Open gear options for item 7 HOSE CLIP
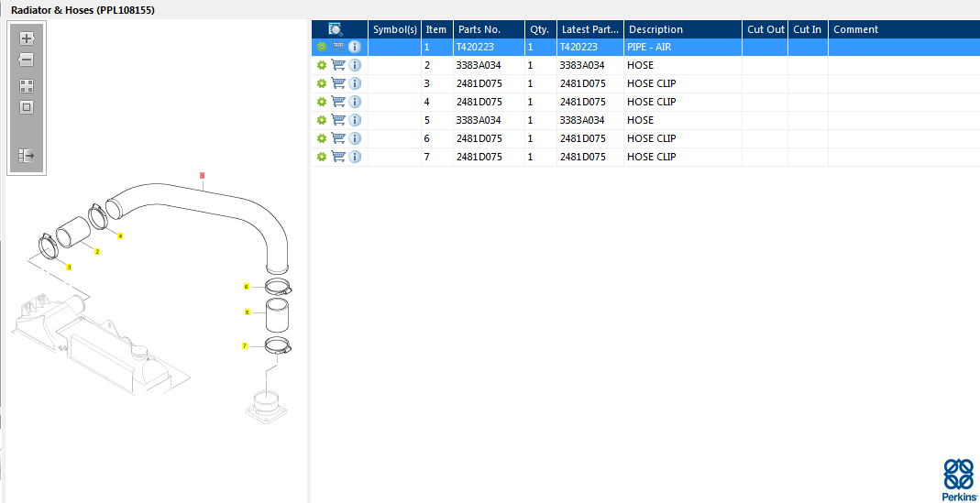This screenshot has height=503, width=980. click(x=321, y=156)
